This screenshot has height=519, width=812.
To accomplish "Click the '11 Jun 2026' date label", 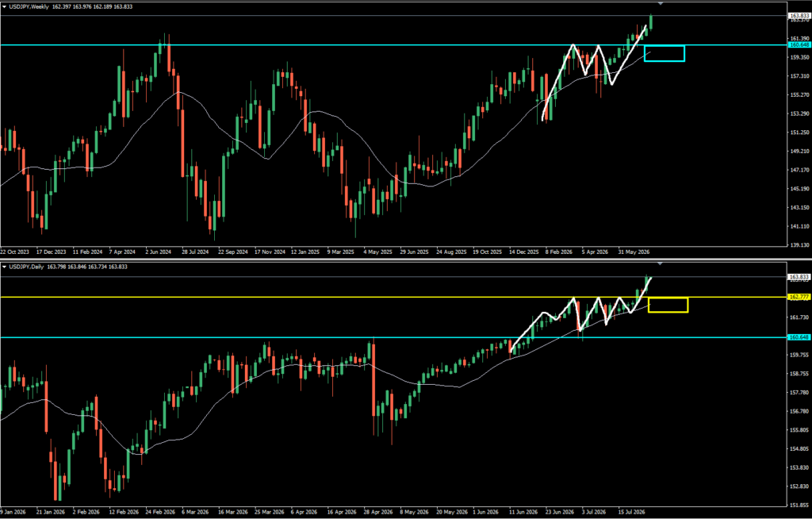I will click(523, 513).
